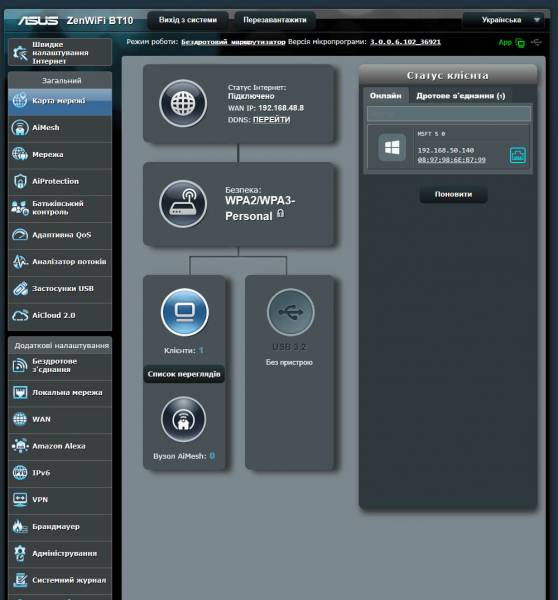Click the WPA2/WPA3-Personal security text
Screen dimensions: 558x600
pos(260,208)
